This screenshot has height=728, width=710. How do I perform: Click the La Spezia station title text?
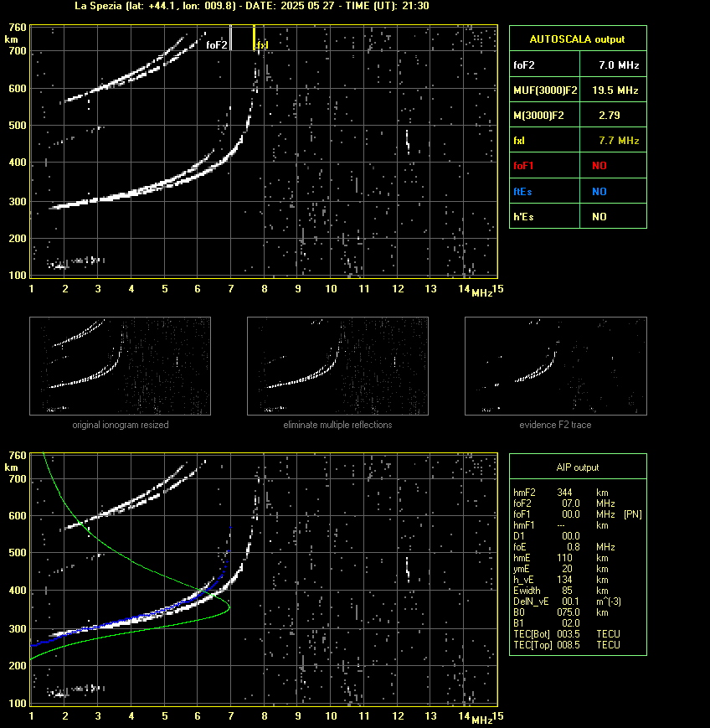[x=251, y=6]
